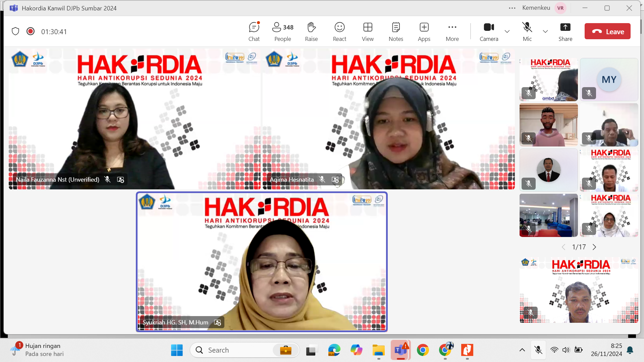This screenshot has width=644, height=362.
Task: Open Task View from taskbar
Action: [311, 350]
